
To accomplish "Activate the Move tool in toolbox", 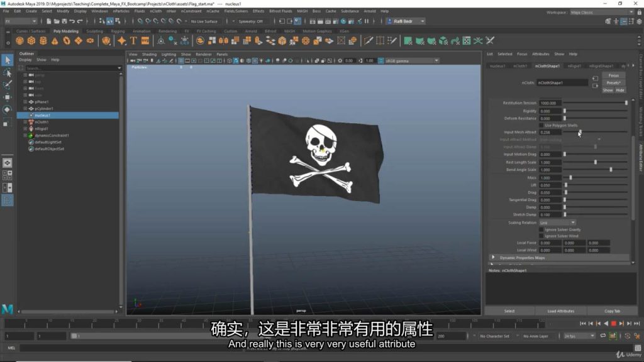I will point(8,97).
